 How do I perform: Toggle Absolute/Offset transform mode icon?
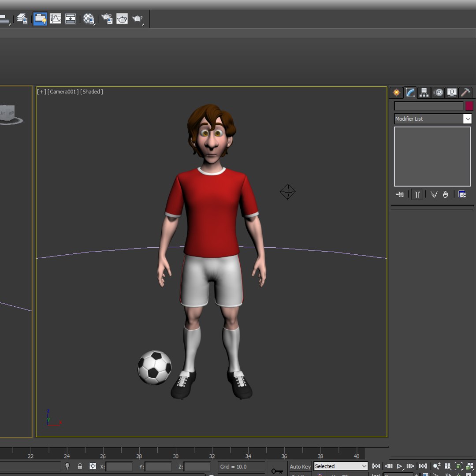tap(93, 466)
